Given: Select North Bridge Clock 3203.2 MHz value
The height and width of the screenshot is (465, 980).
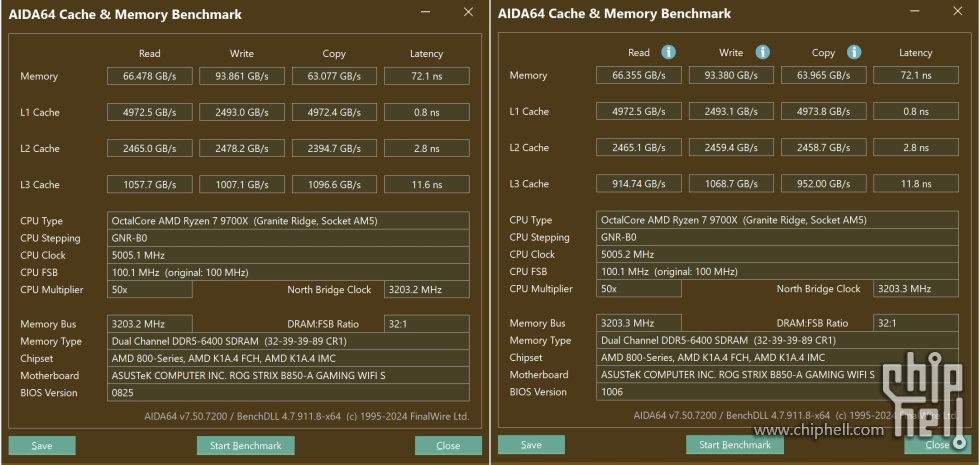Looking at the screenshot, I should 427,289.
